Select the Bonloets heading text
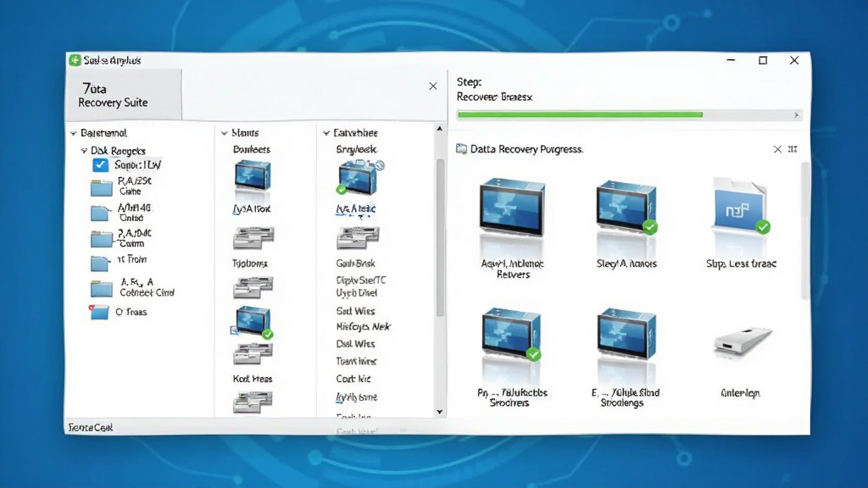 [x=251, y=149]
